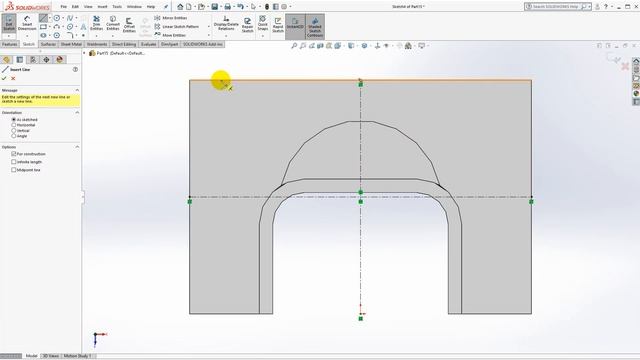Viewport: 640px width, 360px height.
Task: Enable the Midpoint line checkbox
Action: pos(14,170)
